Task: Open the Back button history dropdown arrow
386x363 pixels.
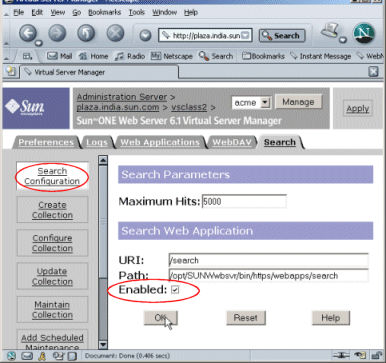Action: [x=39, y=42]
